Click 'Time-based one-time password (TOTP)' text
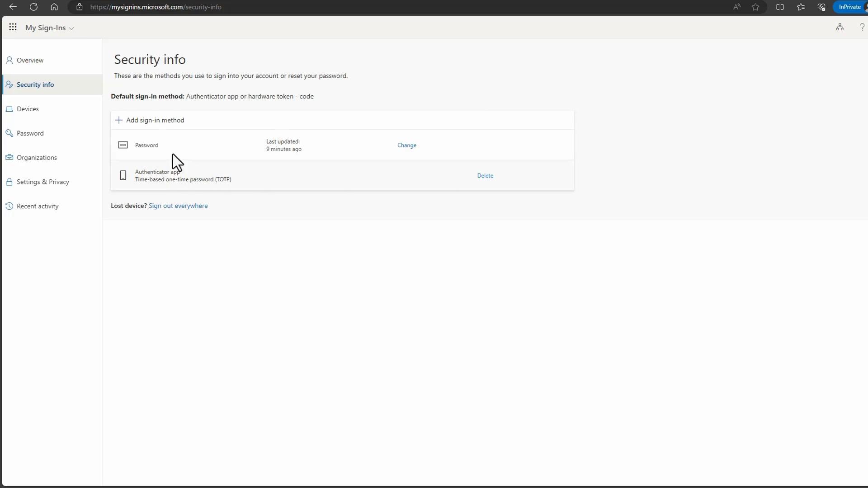Screen dimensions: 868x488 pyautogui.click(x=183, y=179)
